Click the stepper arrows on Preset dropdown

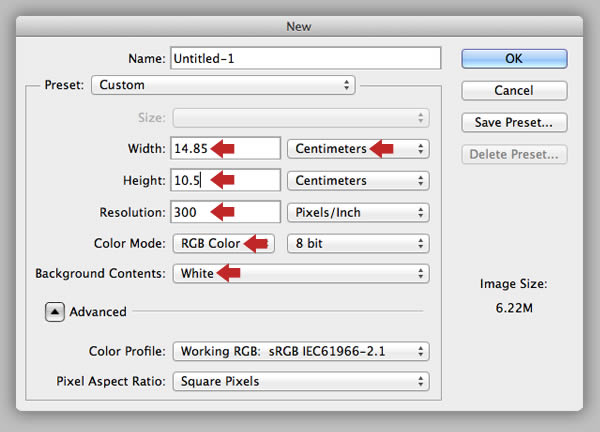[x=346, y=85]
